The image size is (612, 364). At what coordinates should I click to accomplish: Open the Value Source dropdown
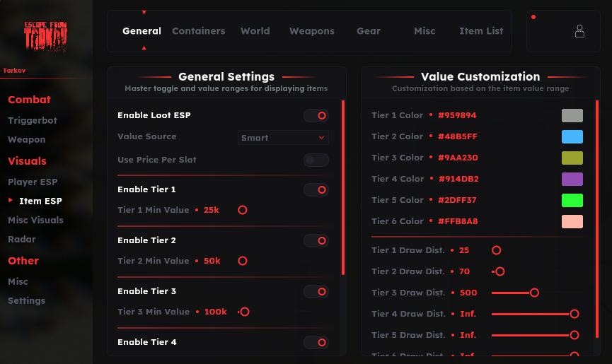point(283,138)
